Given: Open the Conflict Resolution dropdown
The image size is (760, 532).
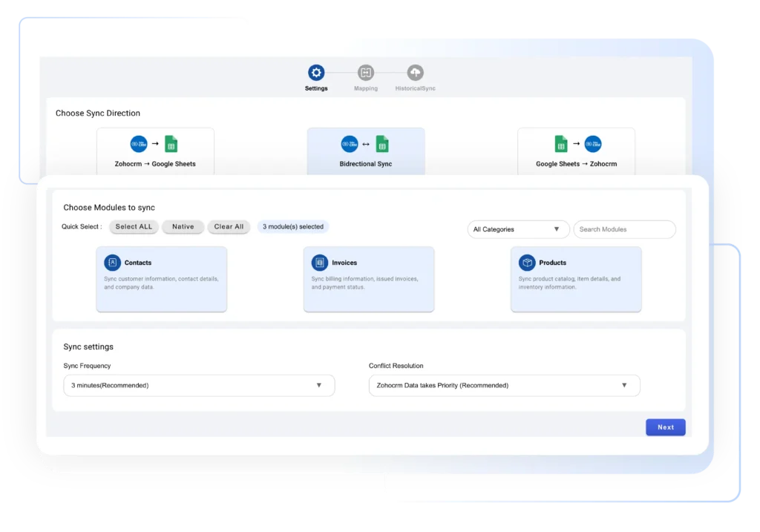Looking at the screenshot, I should coord(504,385).
